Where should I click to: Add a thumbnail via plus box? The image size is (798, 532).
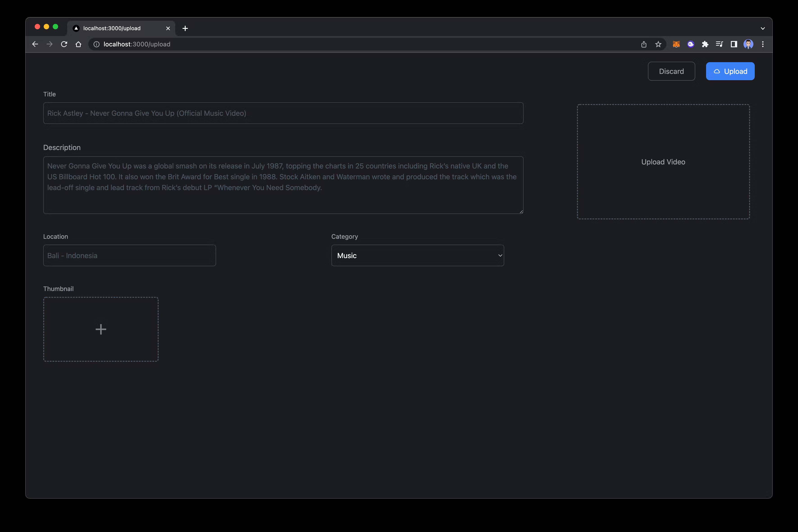101,329
